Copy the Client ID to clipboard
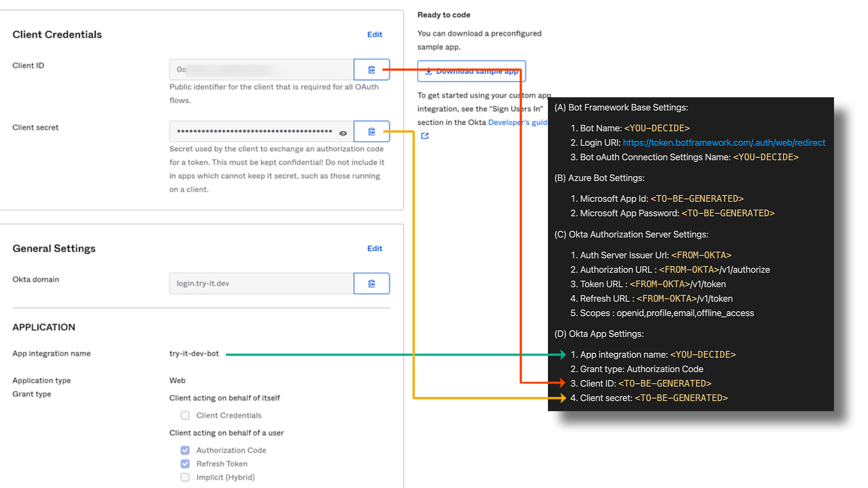 [371, 70]
